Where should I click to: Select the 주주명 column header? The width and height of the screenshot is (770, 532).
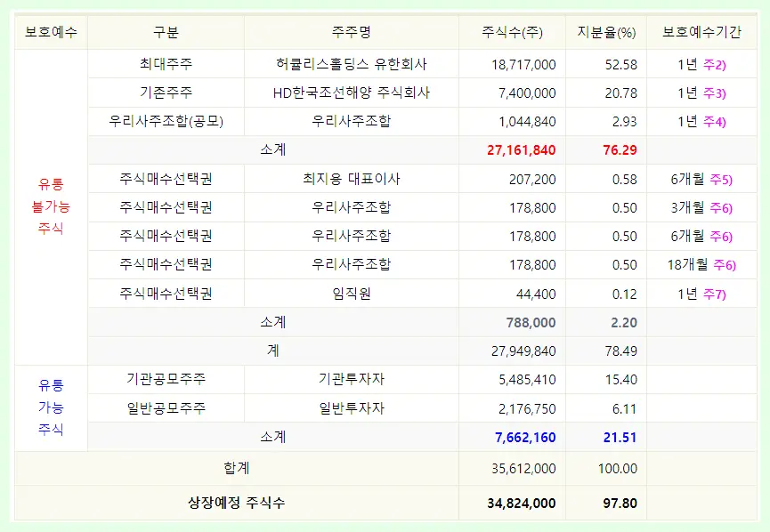point(351,31)
